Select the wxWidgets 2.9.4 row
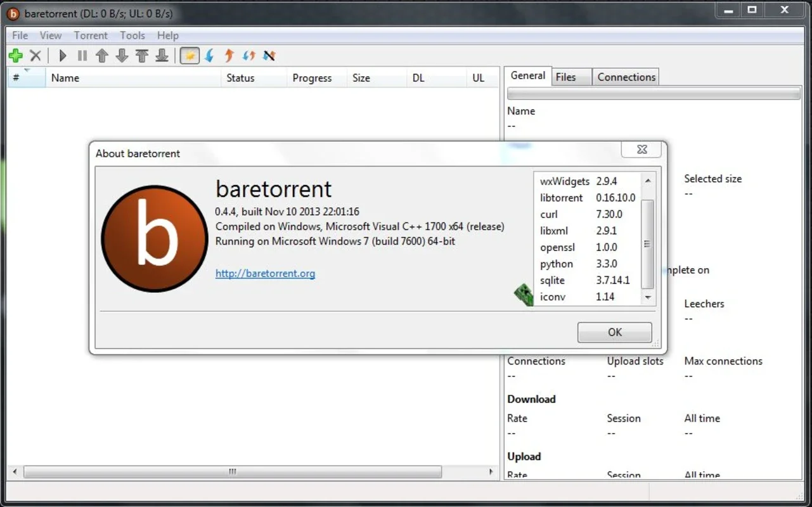This screenshot has height=507, width=812. tap(588, 181)
